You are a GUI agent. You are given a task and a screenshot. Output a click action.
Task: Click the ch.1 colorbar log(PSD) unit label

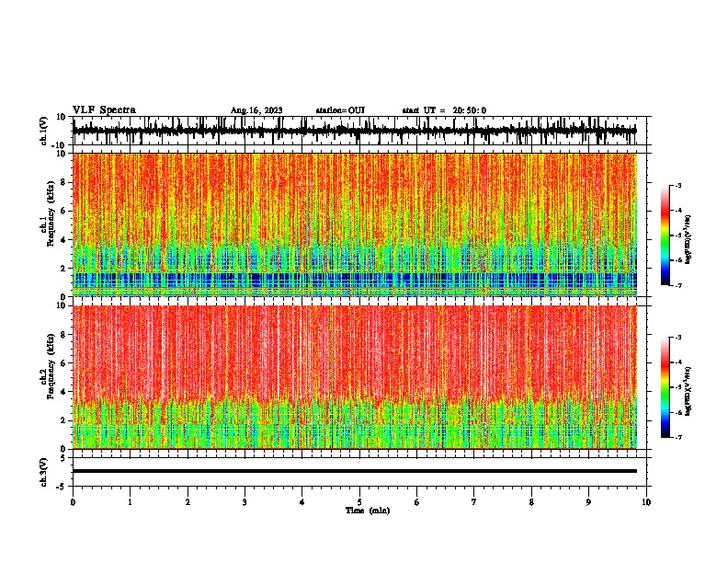(x=688, y=239)
